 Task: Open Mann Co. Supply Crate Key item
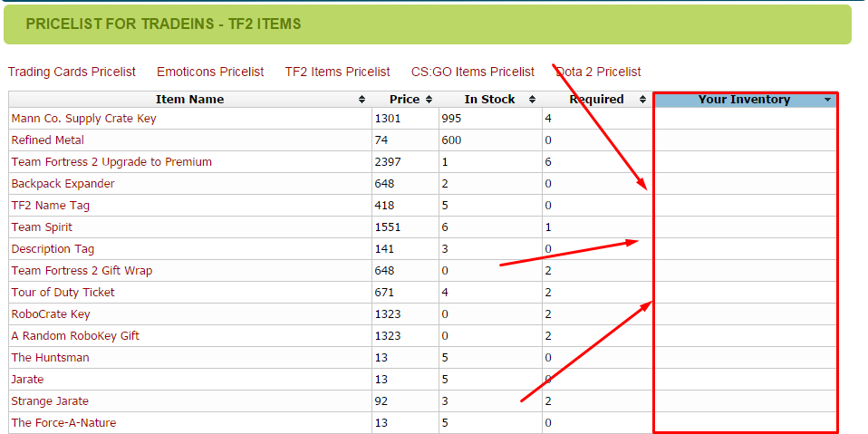pos(83,119)
